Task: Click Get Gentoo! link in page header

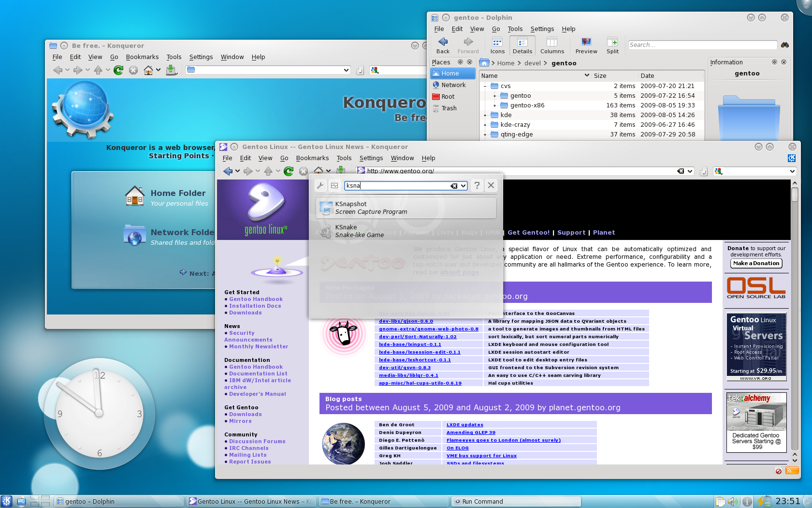Action: 528,233
